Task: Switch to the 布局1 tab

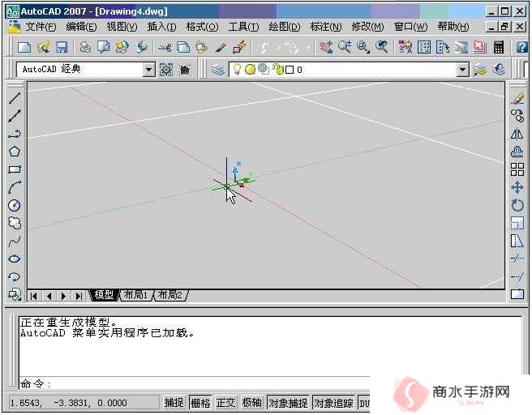Action: coord(135,295)
